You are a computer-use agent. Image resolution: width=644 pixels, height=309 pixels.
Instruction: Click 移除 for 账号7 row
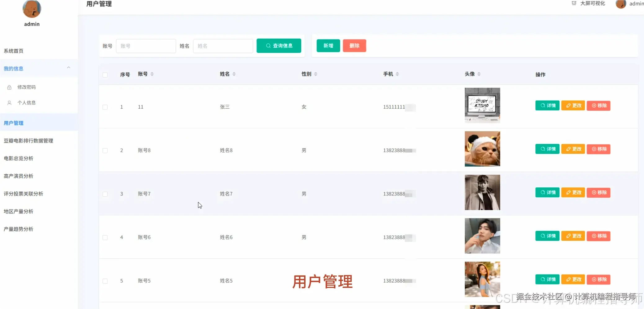[x=599, y=192]
